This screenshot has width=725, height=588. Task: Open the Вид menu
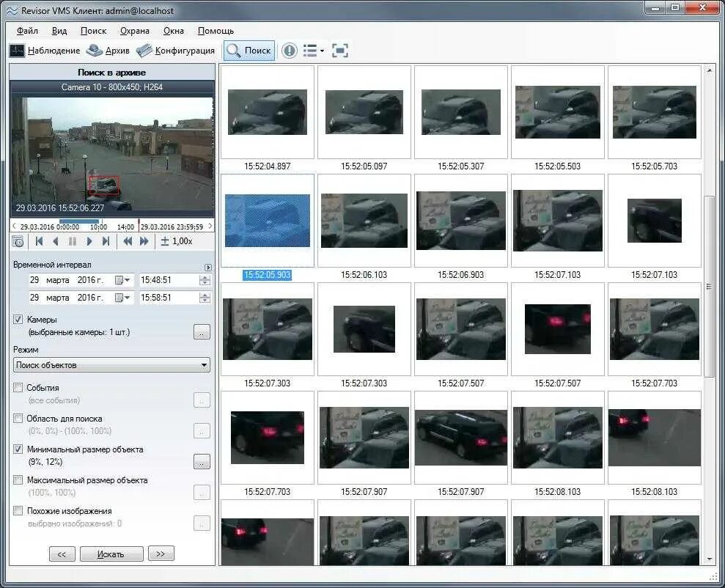pyautogui.click(x=59, y=31)
